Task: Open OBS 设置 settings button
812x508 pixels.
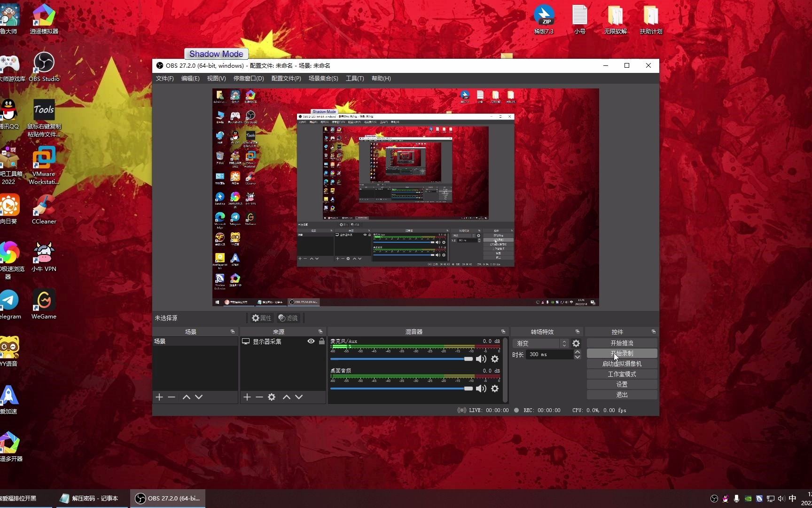Action: point(622,384)
